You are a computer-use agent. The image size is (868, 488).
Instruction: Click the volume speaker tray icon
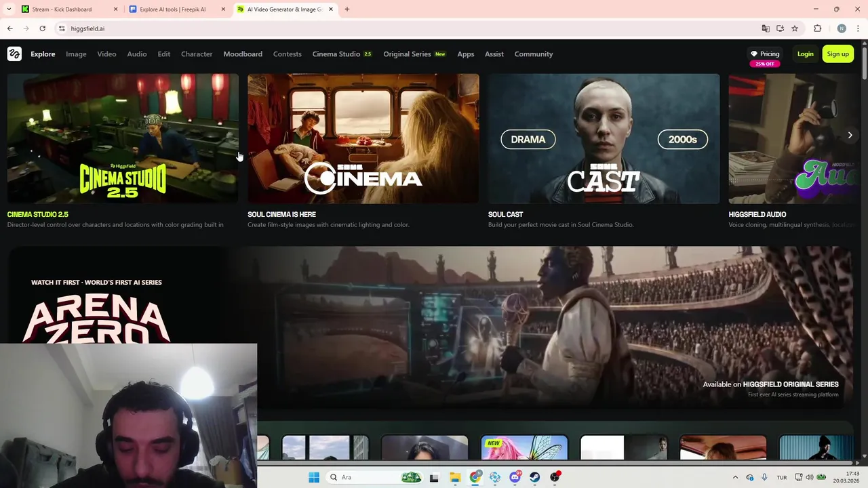[810, 477]
